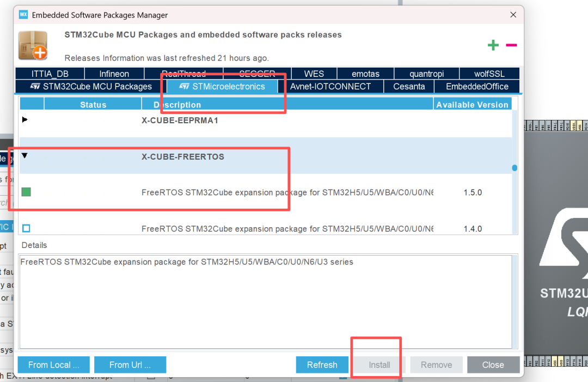588x382 pixels.
Task: Select FreeRTOS expansion package 1.5.0 description
Action: pos(287,192)
